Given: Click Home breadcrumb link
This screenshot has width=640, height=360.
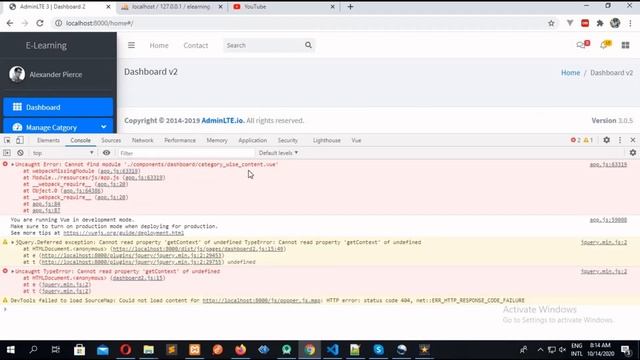Looking at the screenshot, I should click(x=570, y=73).
